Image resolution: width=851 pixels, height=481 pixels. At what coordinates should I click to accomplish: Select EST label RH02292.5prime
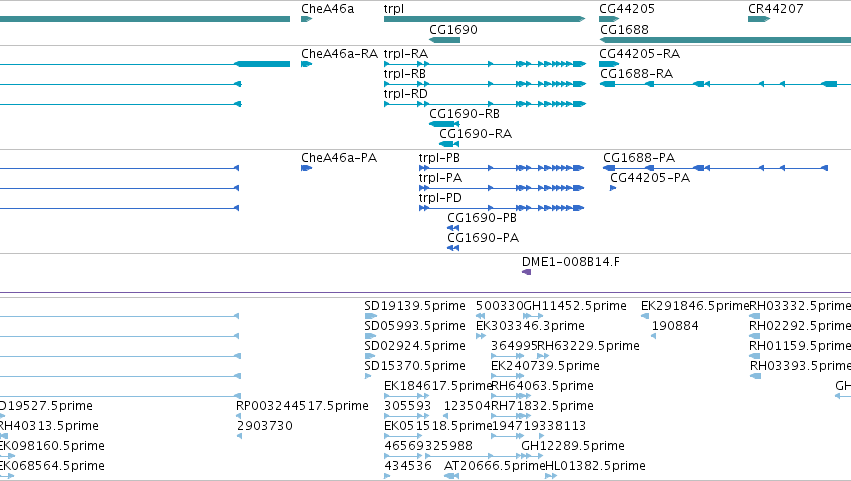pos(800,326)
